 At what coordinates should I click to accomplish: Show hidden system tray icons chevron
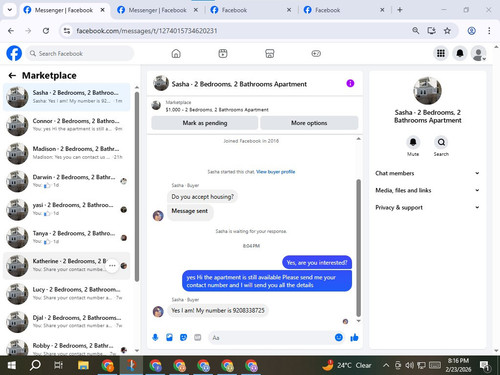click(x=386, y=365)
